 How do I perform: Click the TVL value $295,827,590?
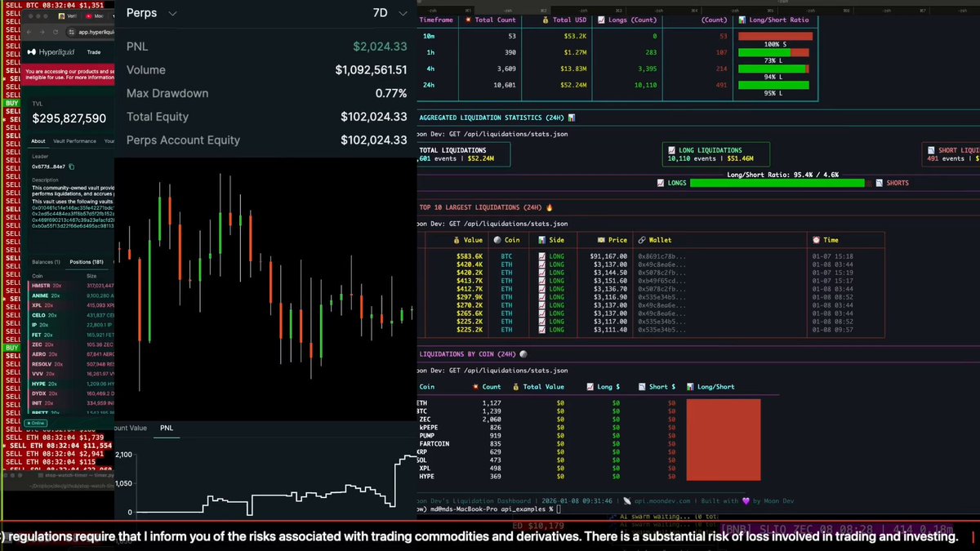point(69,118)
